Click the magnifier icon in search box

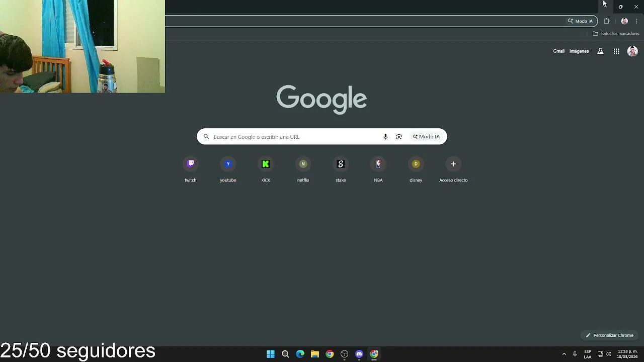coord(206,137)
